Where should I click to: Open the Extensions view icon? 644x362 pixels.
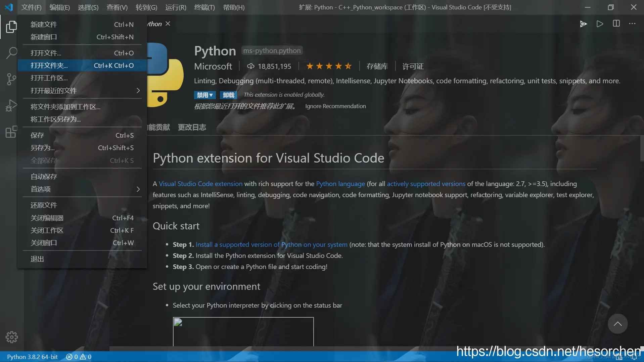[11, 132]
